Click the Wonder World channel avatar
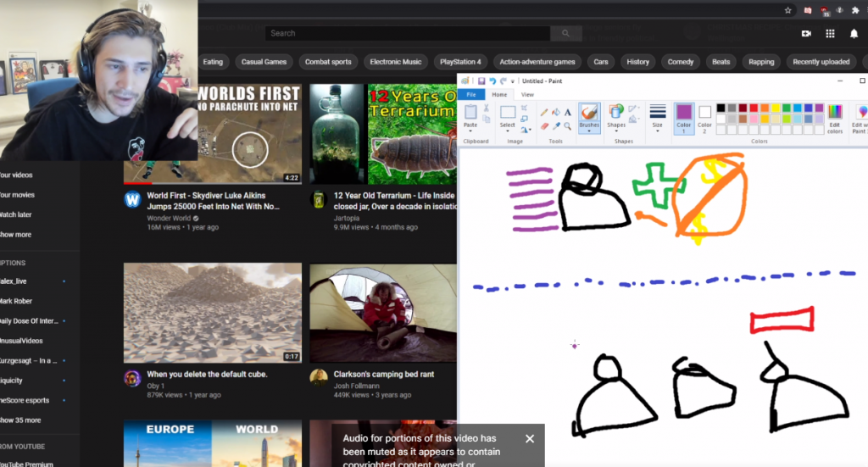 [132, 200]
